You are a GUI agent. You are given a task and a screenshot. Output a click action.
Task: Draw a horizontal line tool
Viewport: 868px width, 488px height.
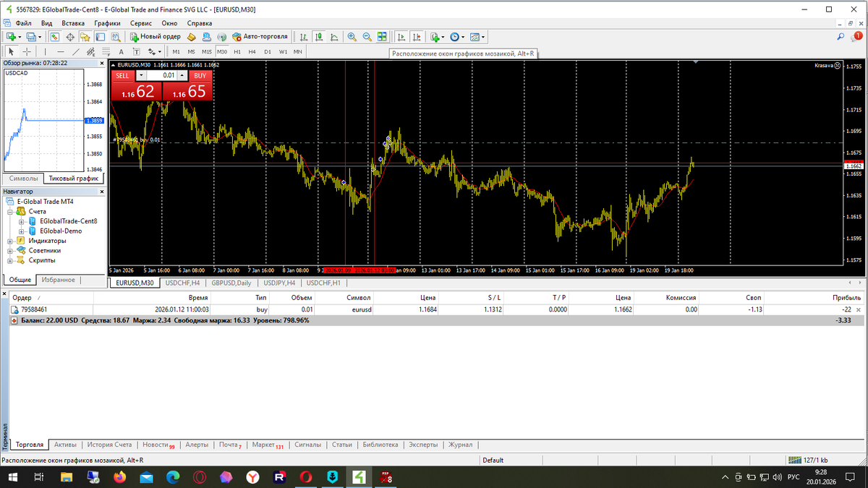click(x=61, y=51)
